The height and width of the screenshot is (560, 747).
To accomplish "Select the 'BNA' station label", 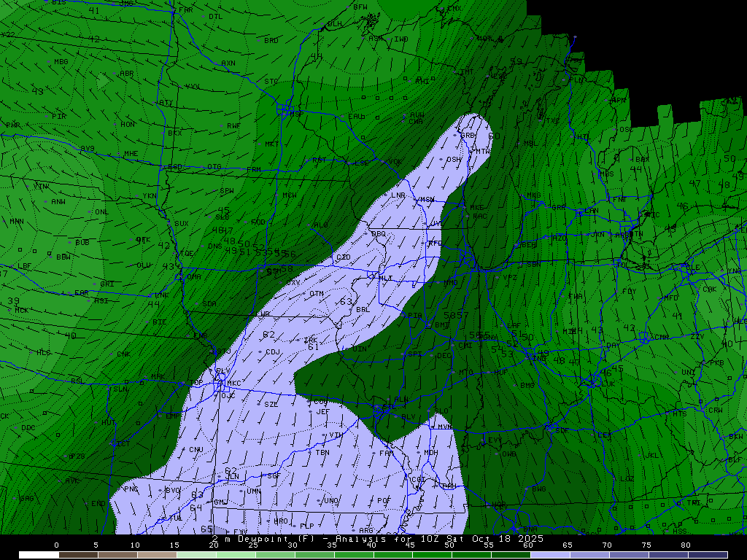I will coord(530,529).
